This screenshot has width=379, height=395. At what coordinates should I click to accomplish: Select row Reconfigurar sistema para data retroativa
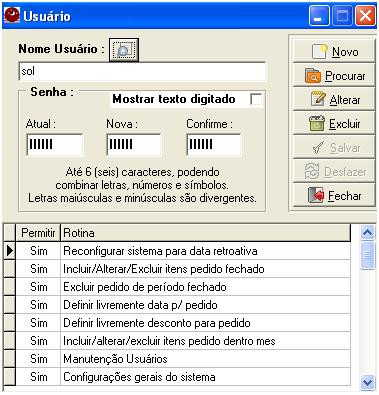tap(177, 251)
